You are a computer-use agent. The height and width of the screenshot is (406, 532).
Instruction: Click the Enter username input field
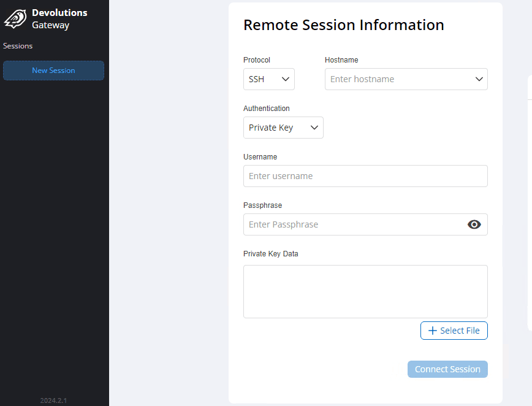point(365,176)
